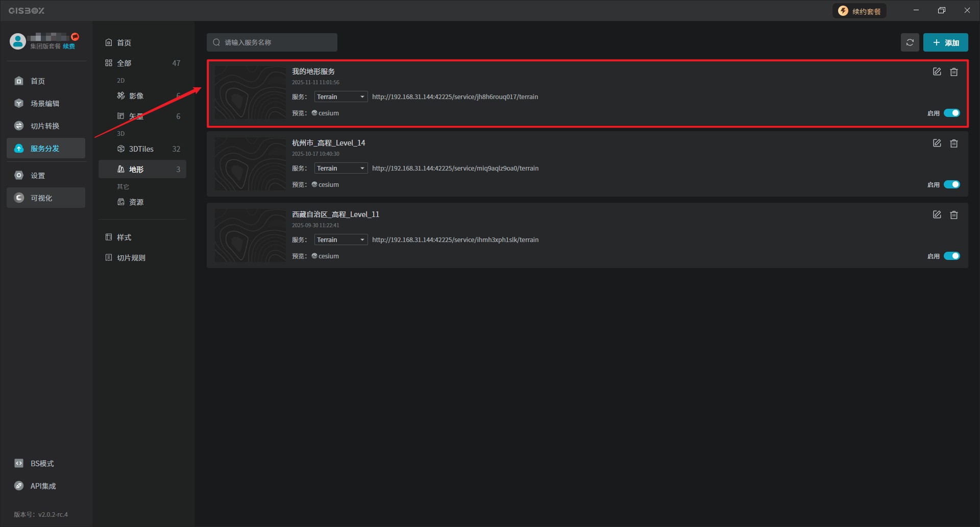Select 影像 imagery category
Viewport: 980px width, 527px height.
(136, 96)
